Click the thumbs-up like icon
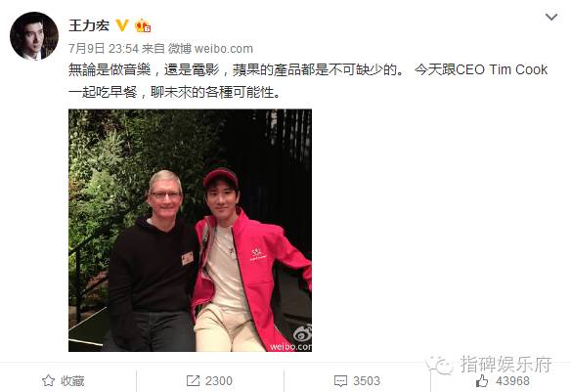Viewport: 571px width, 392px height. pos(482,380)
